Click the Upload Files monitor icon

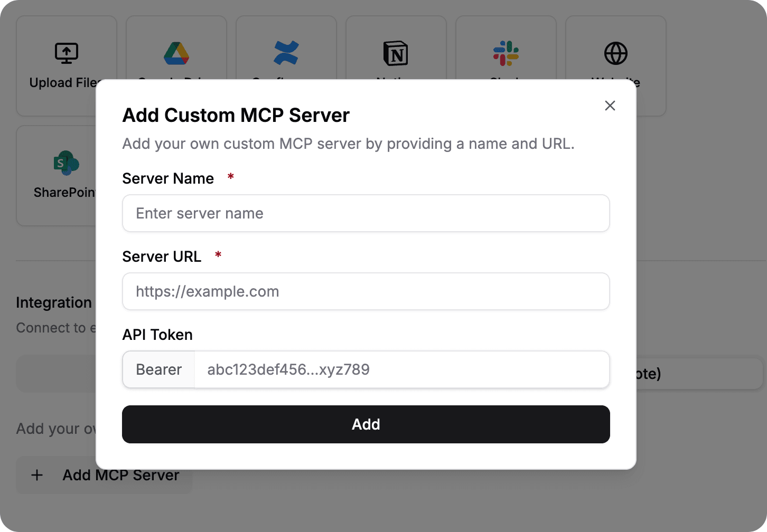(x=67, y=53)
